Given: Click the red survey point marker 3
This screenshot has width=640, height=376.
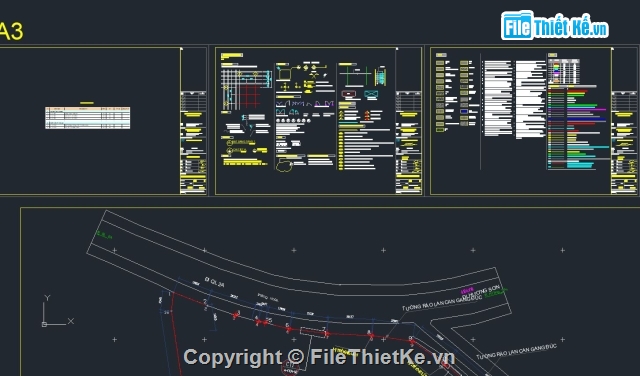Looking at the screenshot, I should pos(236,315).
